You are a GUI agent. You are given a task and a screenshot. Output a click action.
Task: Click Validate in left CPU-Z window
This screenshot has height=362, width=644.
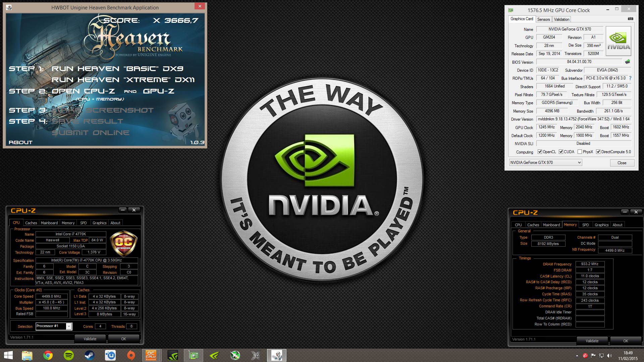90,339
